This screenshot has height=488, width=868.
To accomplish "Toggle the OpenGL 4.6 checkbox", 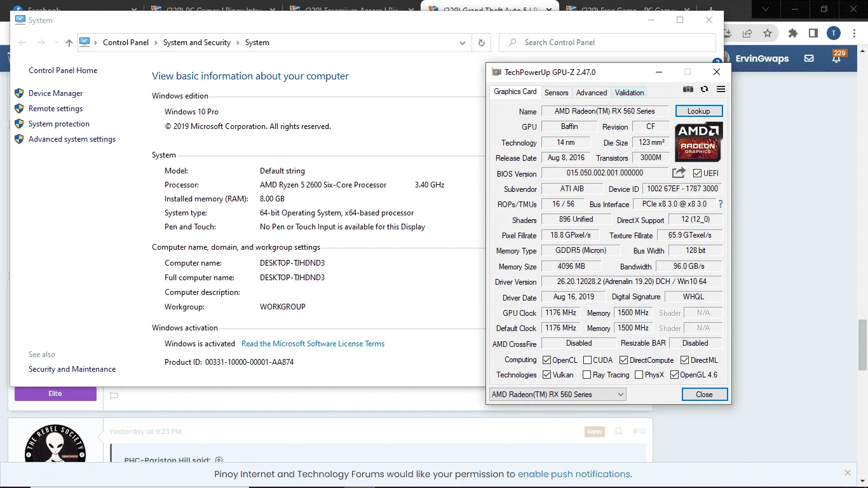I will tap(674, 375).
